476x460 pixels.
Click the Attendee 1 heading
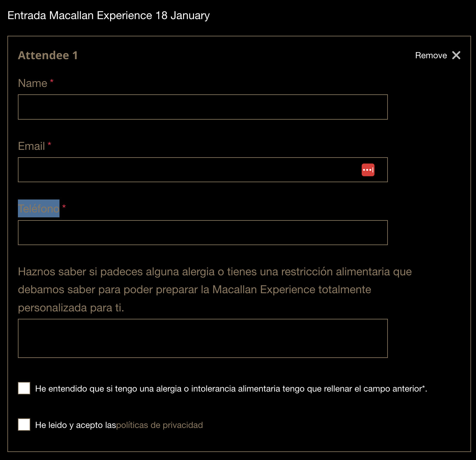tap(48, 55)
